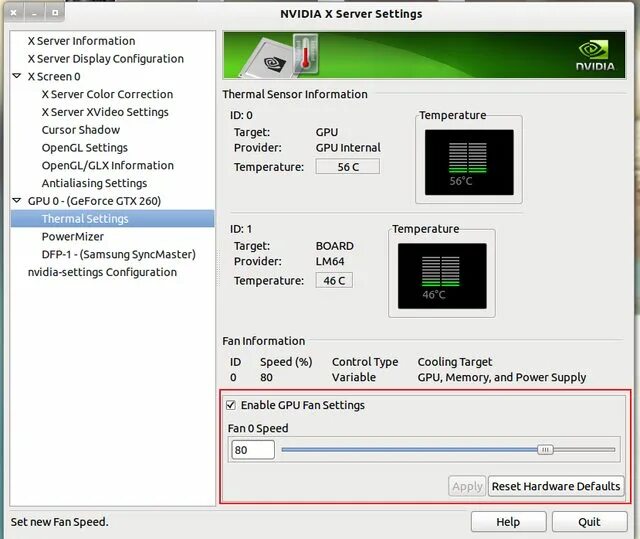Viewport: 640px width, 539px height.
Task: Select X Screen 0 entry
Action: point(54,76)
